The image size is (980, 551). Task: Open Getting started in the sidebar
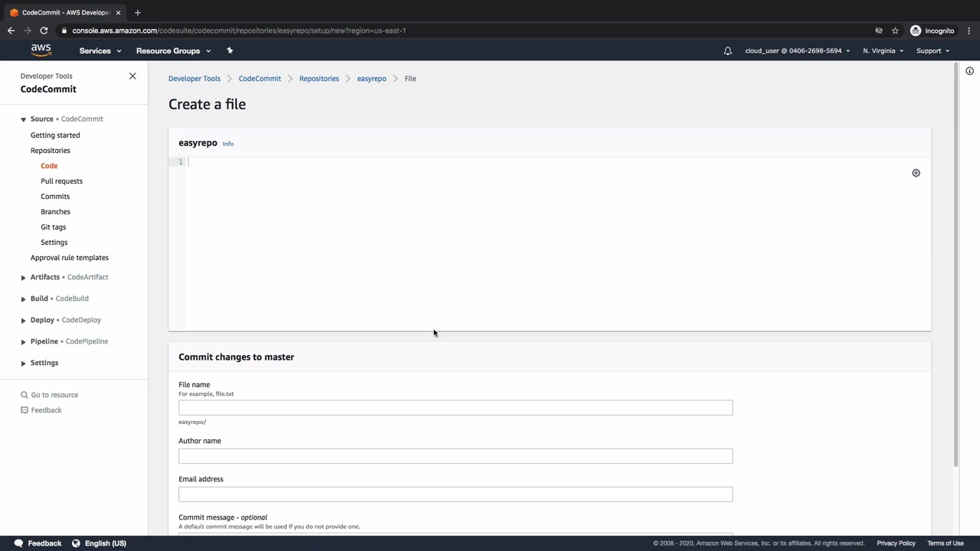55,135
